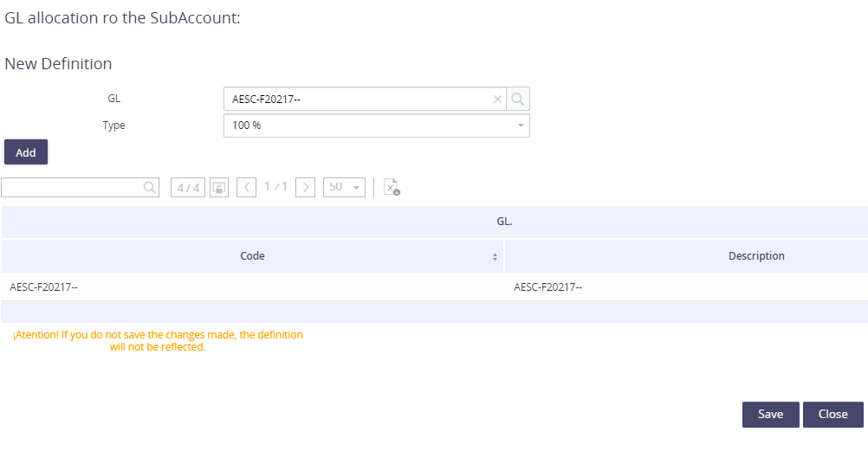Select the AESC-F20217-- code row cell
Viewport: 868px width, 451px height.
pos(252,287)
